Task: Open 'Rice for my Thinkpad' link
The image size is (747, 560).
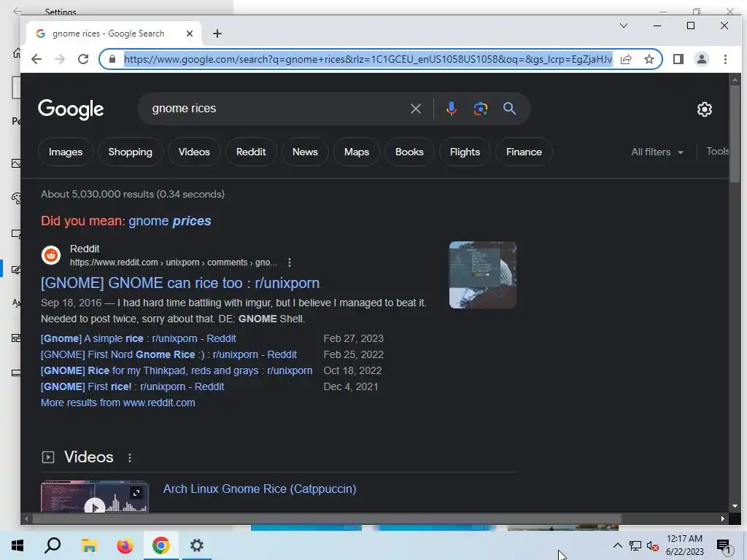Action: click(x=177, y=370)
